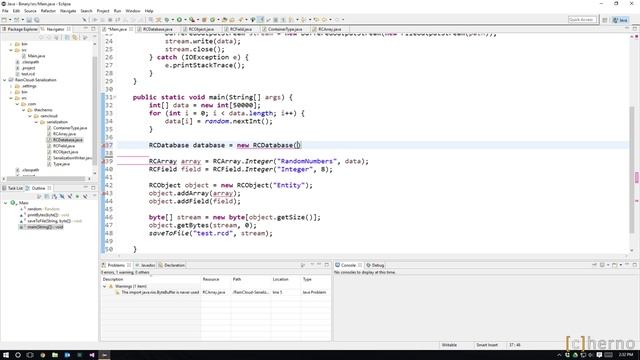Viewport: 640px width, 360px height.
Task: Click the New file toolbar icon
Action: click(4, 20)
